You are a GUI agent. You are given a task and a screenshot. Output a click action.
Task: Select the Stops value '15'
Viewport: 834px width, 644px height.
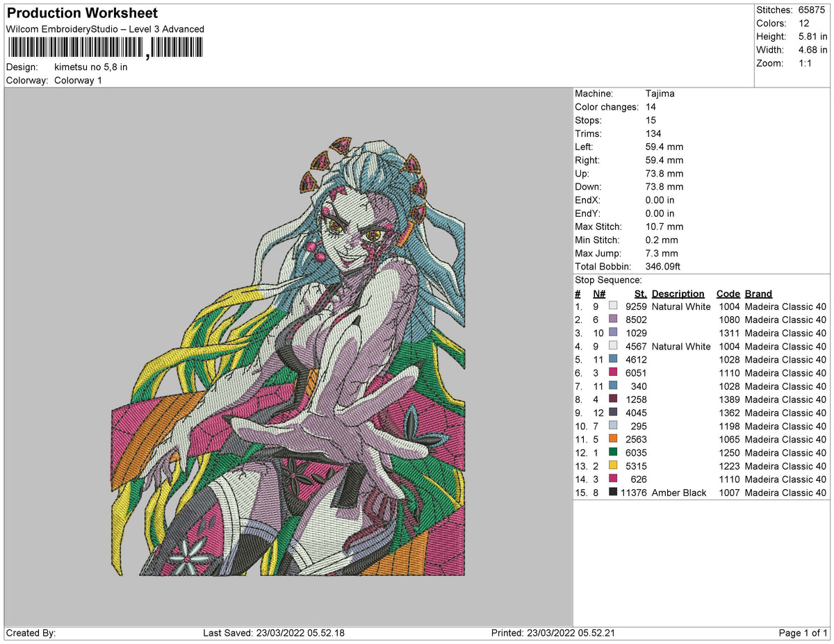point(651,120)
